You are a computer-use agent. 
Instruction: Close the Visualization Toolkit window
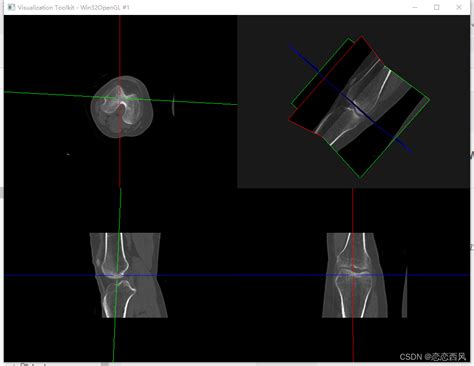coord(459,7)
